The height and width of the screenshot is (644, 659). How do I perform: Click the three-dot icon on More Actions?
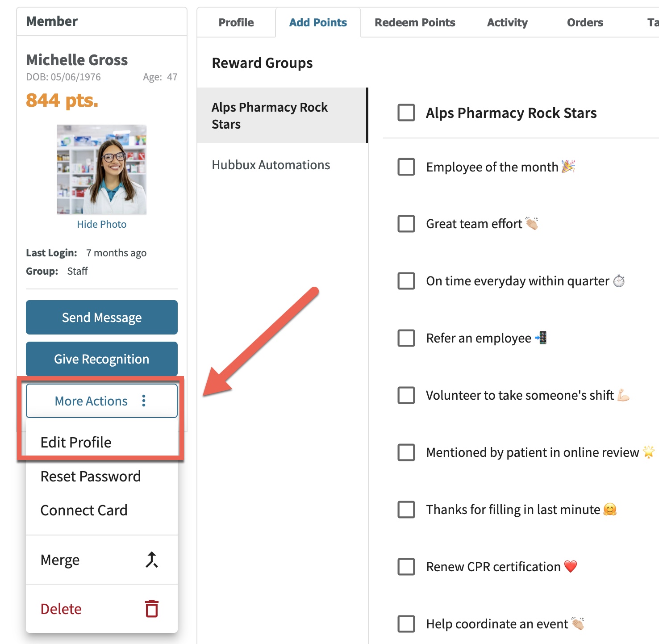tap(144, 401)
